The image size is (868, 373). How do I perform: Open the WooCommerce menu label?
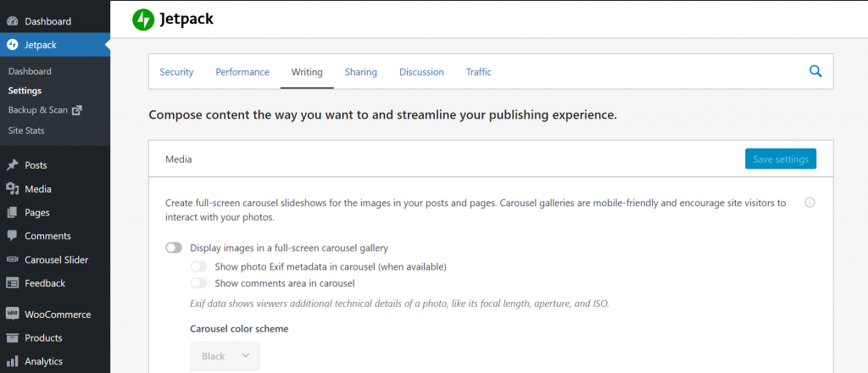click(58, 315)
